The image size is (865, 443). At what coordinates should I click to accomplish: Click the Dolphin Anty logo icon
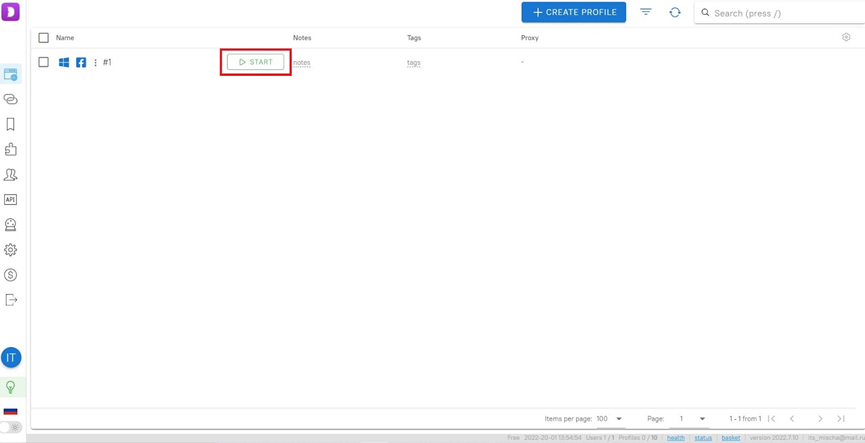click(x=10, y=12)
